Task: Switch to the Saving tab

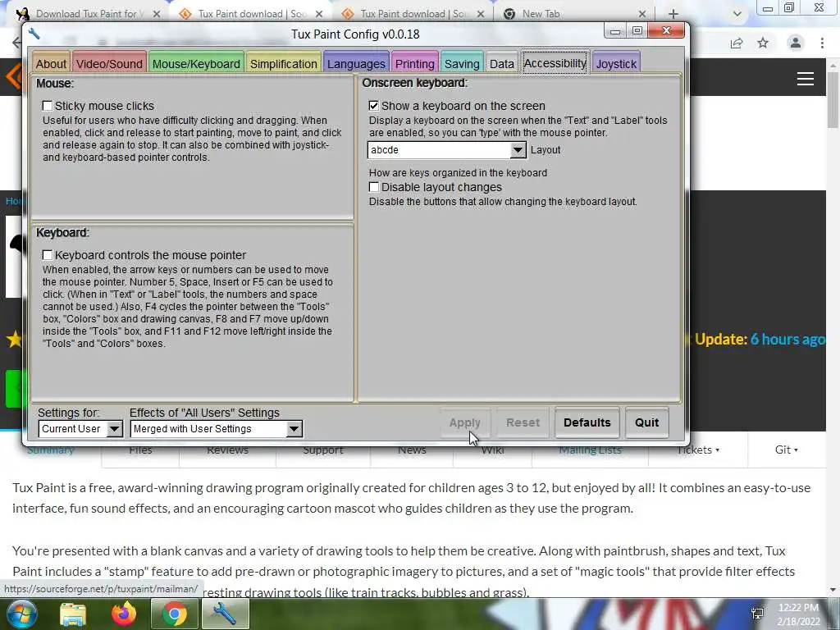Action: [x=462, y=64]
